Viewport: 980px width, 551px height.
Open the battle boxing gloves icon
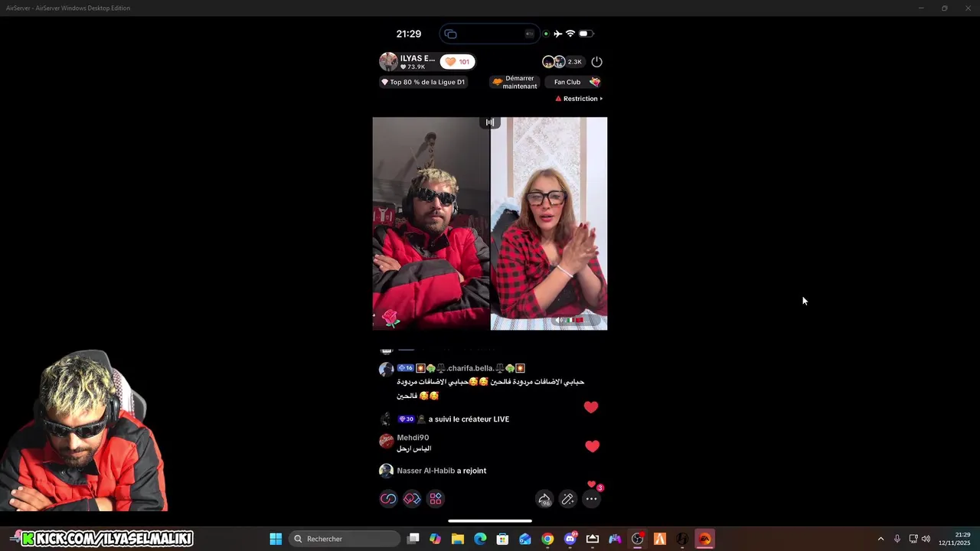pos(412,499)
